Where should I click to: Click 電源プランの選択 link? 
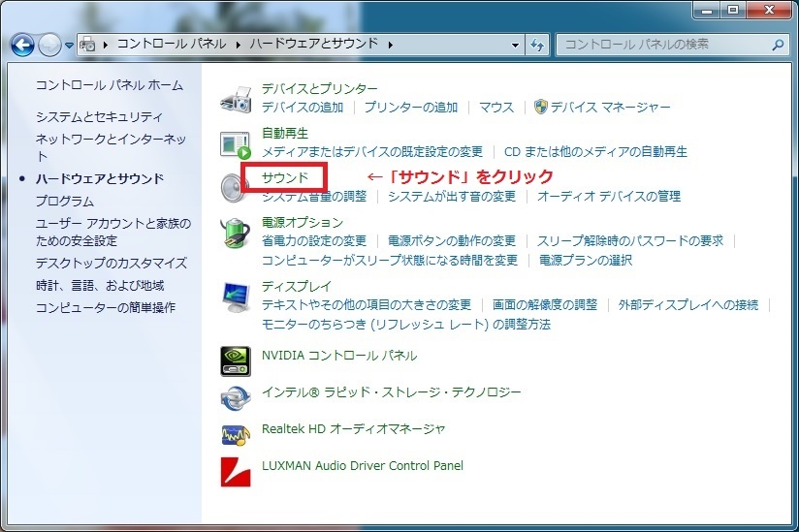coord(586,260)
